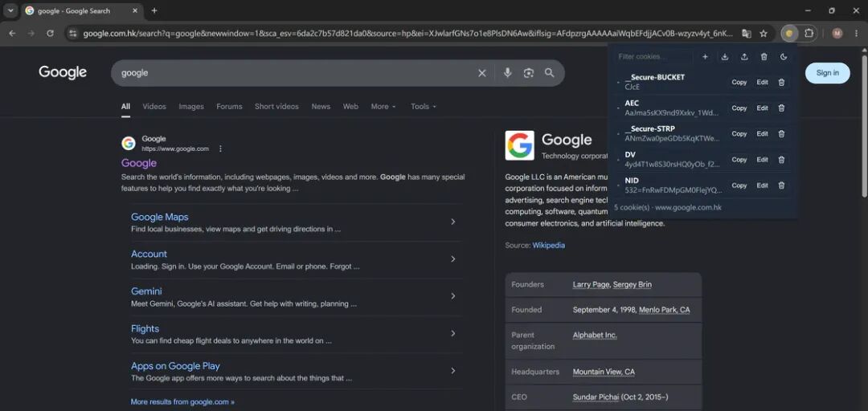Delete the __Secure-STRP cookie
This screenshot has height=411, width=868.
(781, 134)
